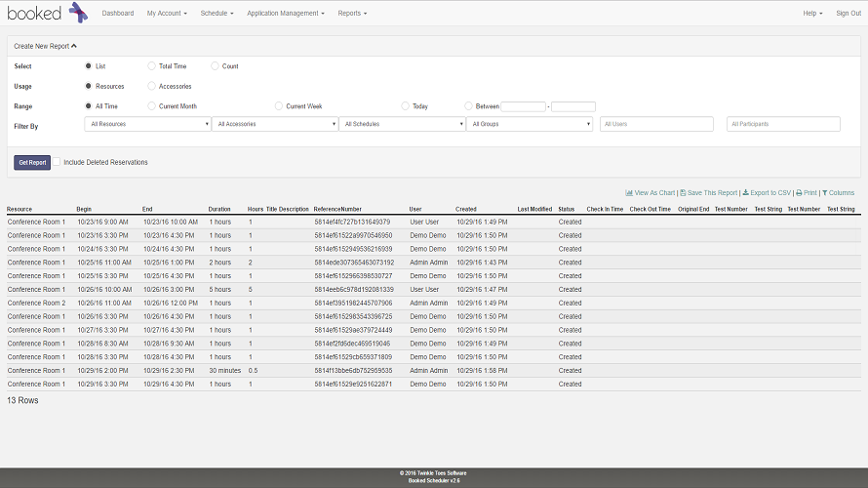Open the All Accessories dropdown

pyautogui.click(x=275, y=124)
